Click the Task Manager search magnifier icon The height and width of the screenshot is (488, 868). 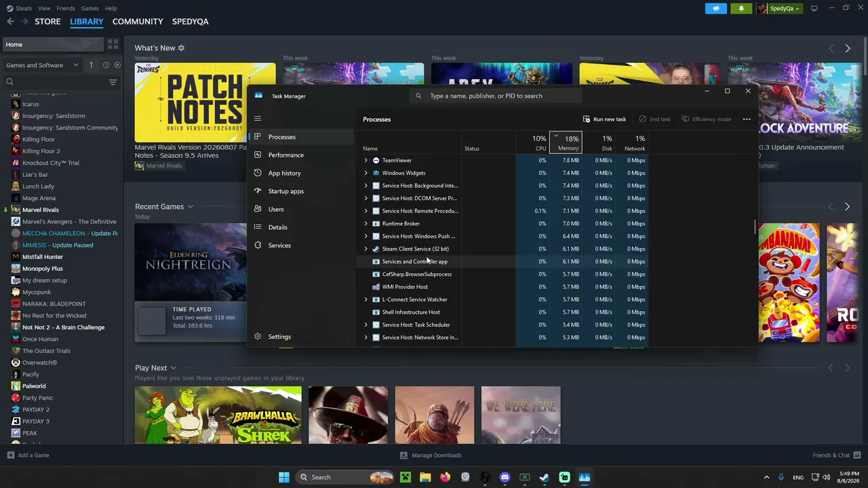[418, 96]
